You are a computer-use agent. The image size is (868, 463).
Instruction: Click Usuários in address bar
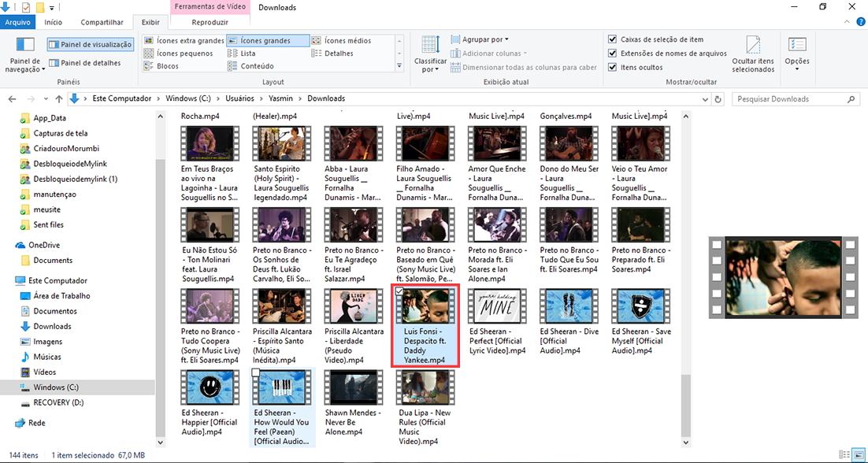tap(239, 98)
